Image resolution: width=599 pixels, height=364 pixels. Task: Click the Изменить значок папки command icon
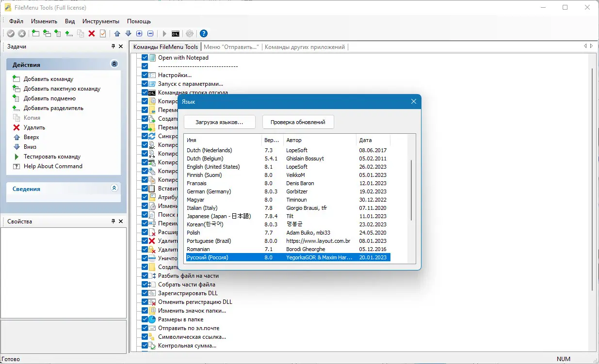pos(152,311)
